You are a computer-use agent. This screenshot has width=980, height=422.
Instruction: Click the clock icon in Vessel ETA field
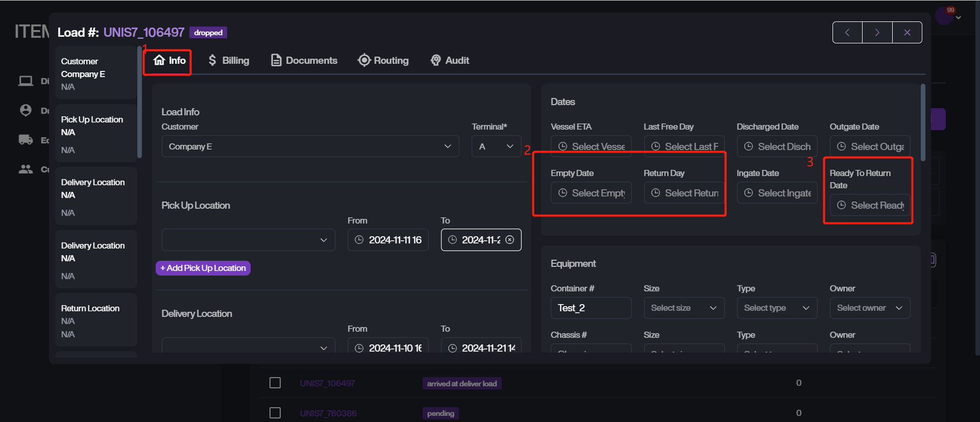[x=562, y=146]
